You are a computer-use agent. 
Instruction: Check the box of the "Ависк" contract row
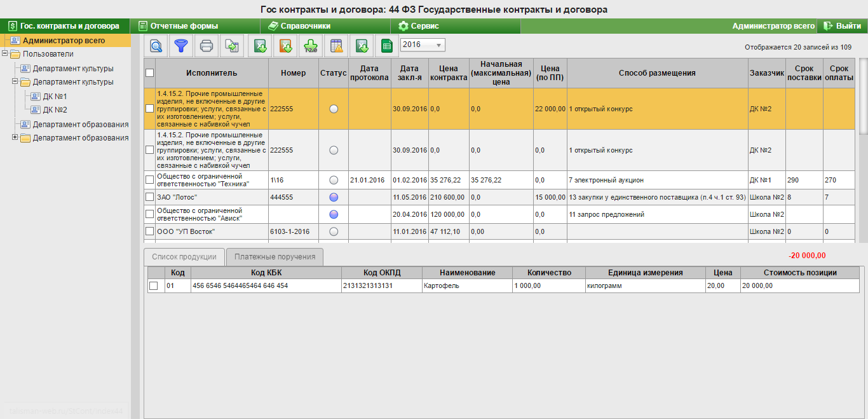click(149, 214)
